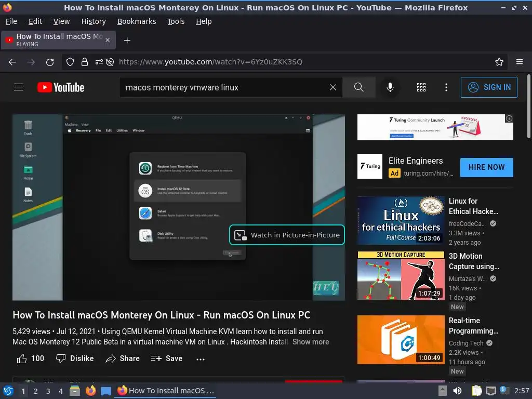Screen dimensions: 532x399
Task: Click the search magnifier button
Action: 358,87
